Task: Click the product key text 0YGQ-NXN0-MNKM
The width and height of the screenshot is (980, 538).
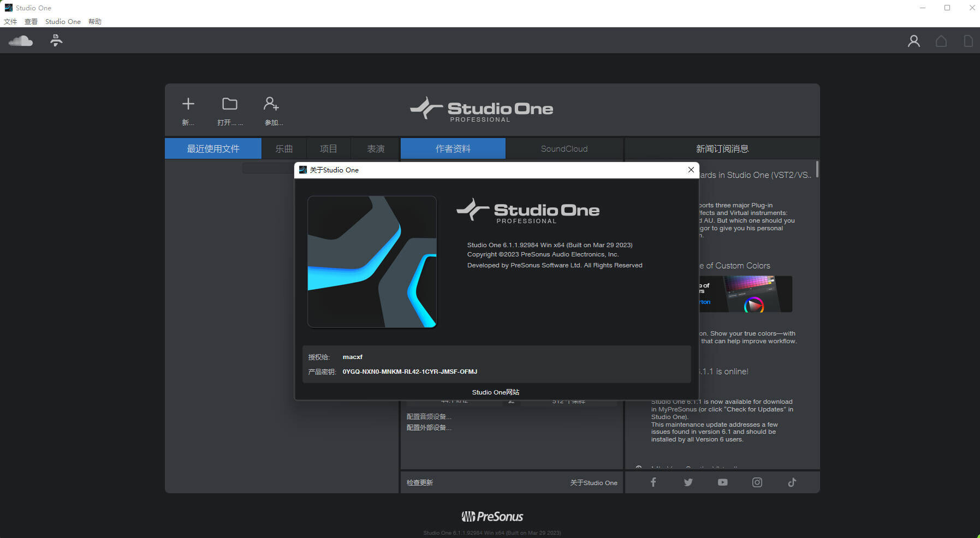Action: point(410,372)
